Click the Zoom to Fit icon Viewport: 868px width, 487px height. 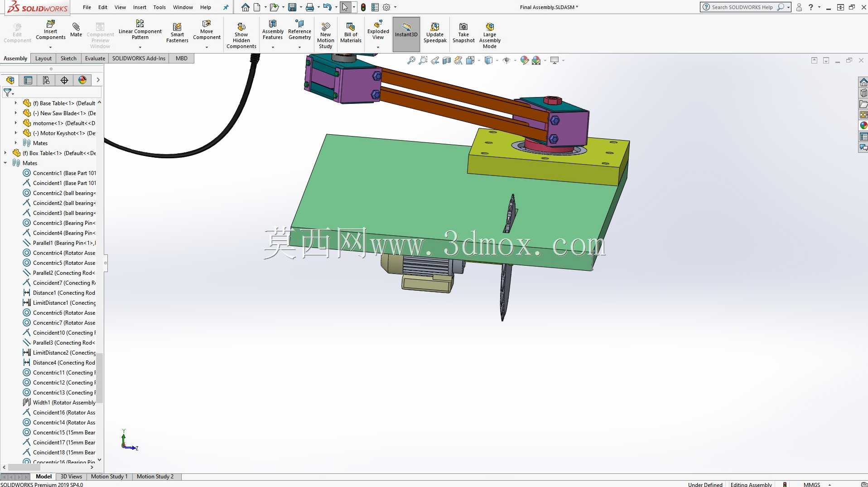point(411,60)
